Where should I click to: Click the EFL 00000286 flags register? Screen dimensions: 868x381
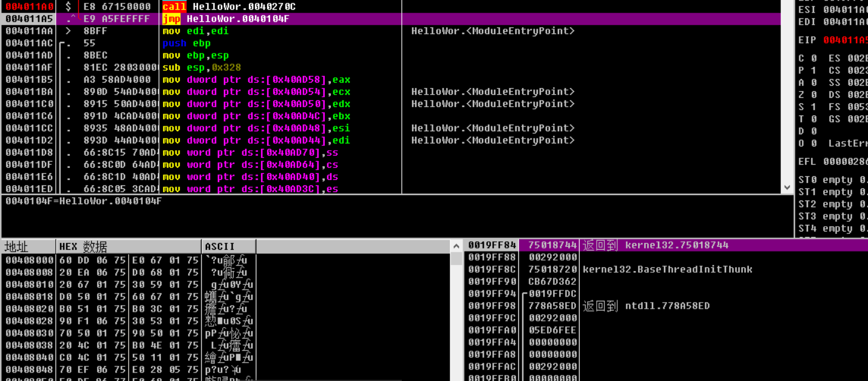833,162
